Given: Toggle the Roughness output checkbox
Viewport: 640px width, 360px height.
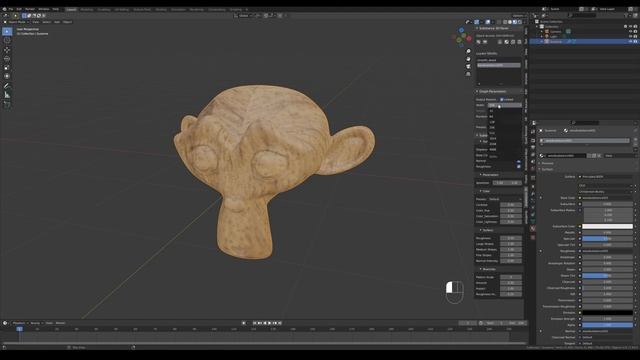Looking at the screenshot, I should click(x=519, y=167).
